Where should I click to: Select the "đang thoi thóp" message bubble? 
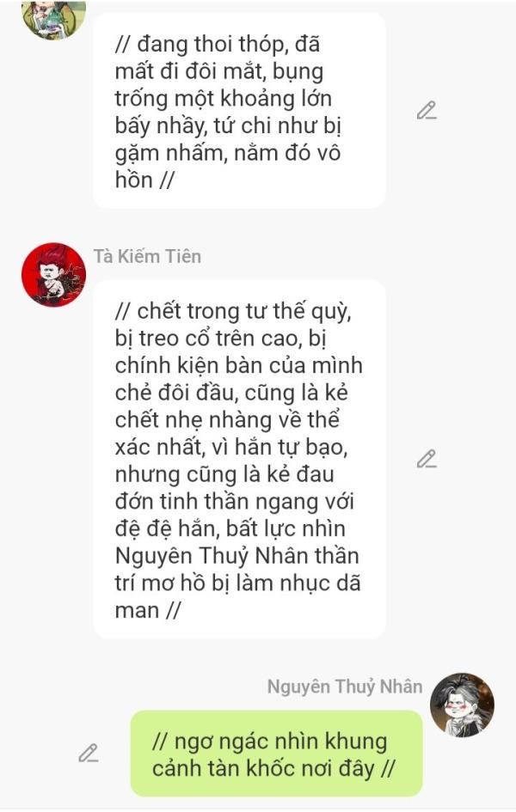click(239, 111)
